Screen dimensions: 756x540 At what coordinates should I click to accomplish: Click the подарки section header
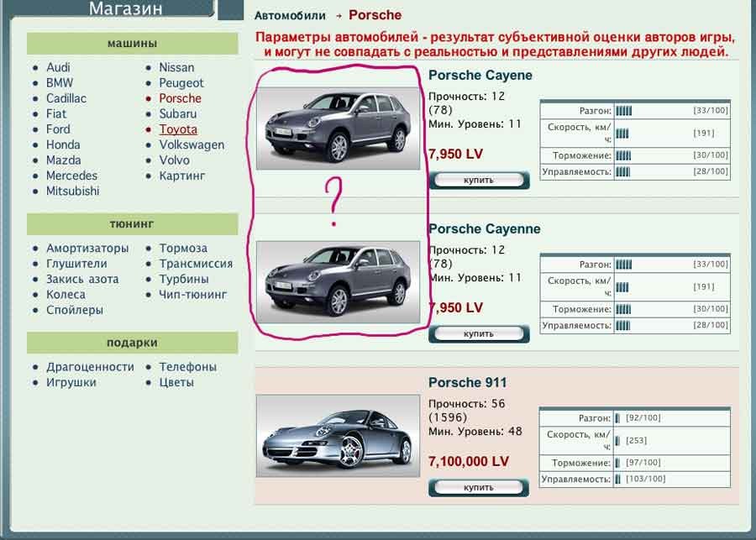pyautogui.click(x=132, y=343)
